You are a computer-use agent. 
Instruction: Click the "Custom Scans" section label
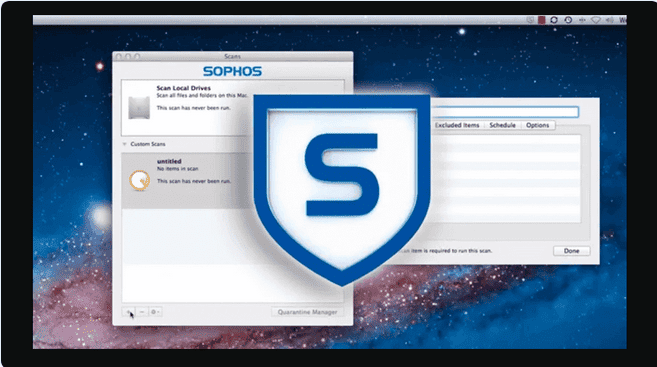148,144
